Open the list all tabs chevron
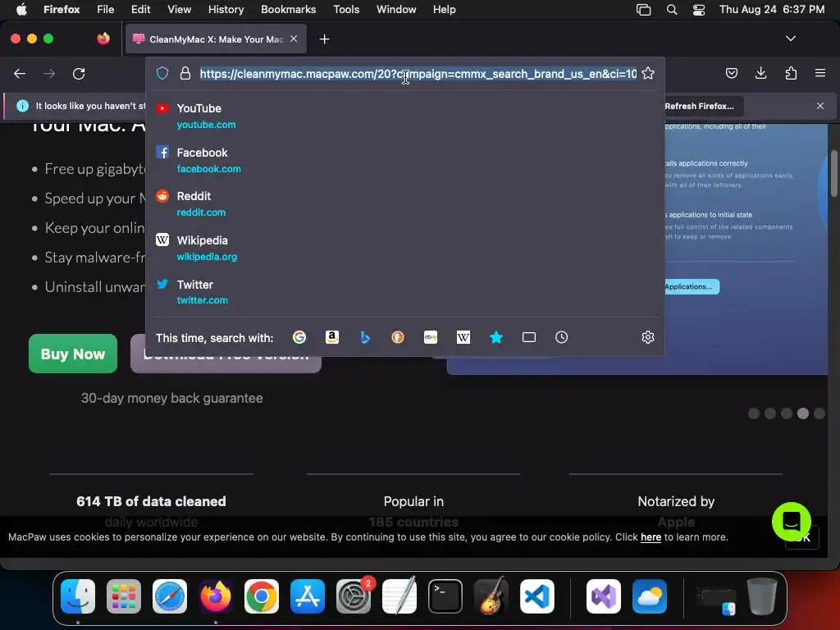 tap(790, 39)
